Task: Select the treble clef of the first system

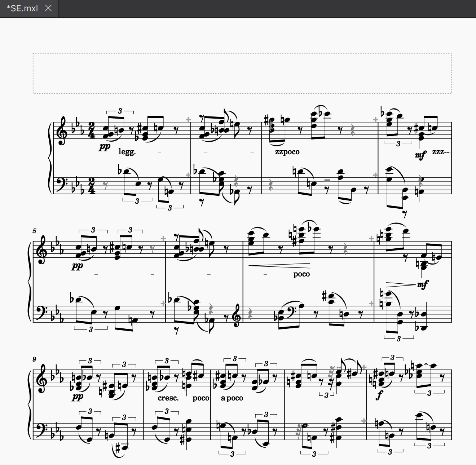Action: (63, 131)
